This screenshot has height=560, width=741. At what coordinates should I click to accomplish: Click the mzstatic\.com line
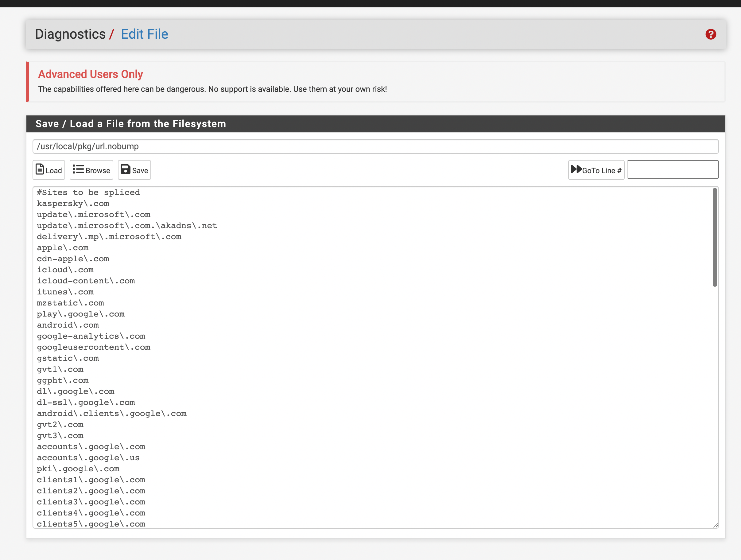click(x=70, y=303)
